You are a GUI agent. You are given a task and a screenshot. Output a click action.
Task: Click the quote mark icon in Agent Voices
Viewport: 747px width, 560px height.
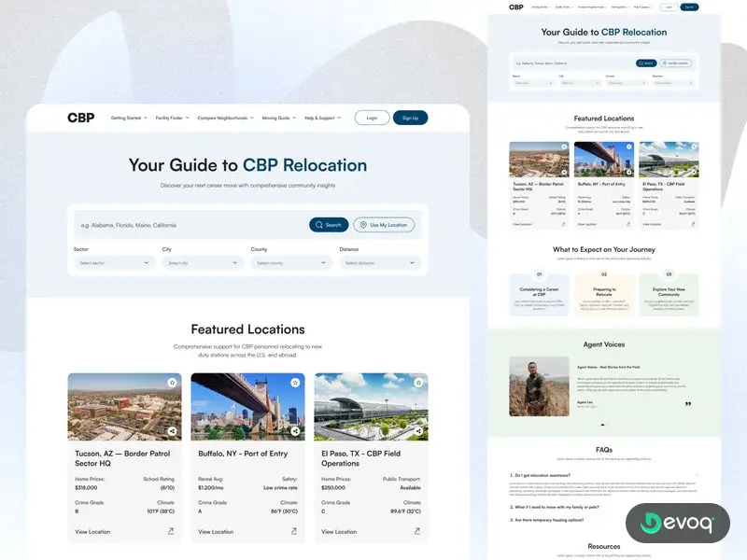tap(688, 404)
